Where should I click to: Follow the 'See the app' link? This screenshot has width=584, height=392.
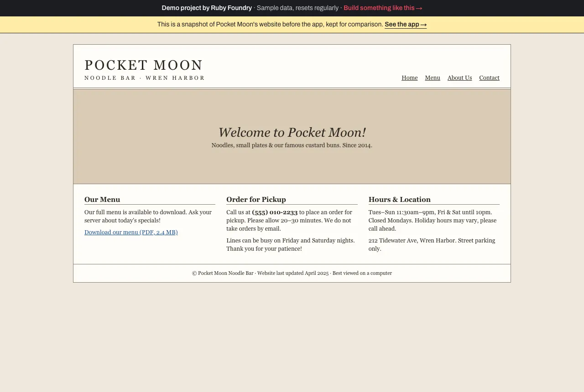coord(406,25)
